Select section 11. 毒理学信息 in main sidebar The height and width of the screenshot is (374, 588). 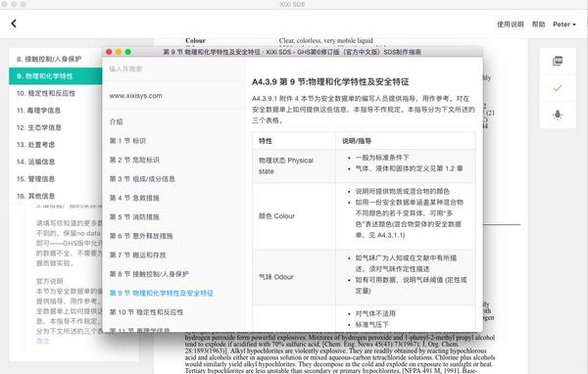(x=56, y=111)
